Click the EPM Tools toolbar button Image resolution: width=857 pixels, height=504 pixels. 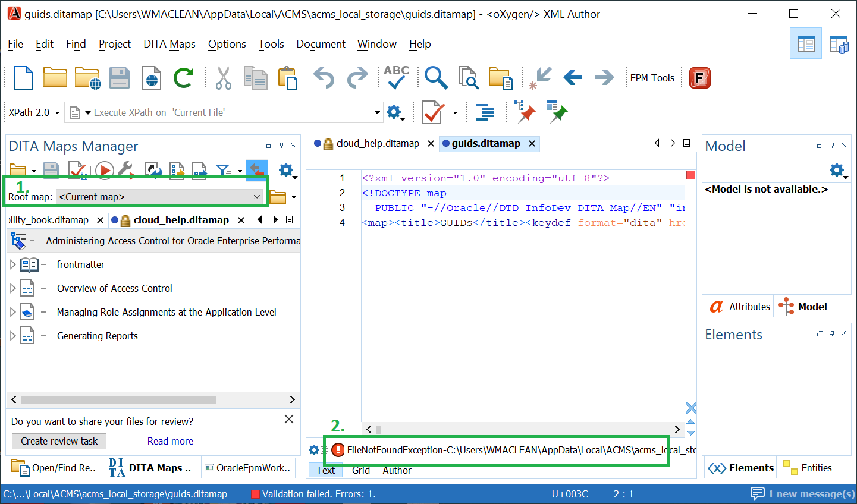[652, 78]
